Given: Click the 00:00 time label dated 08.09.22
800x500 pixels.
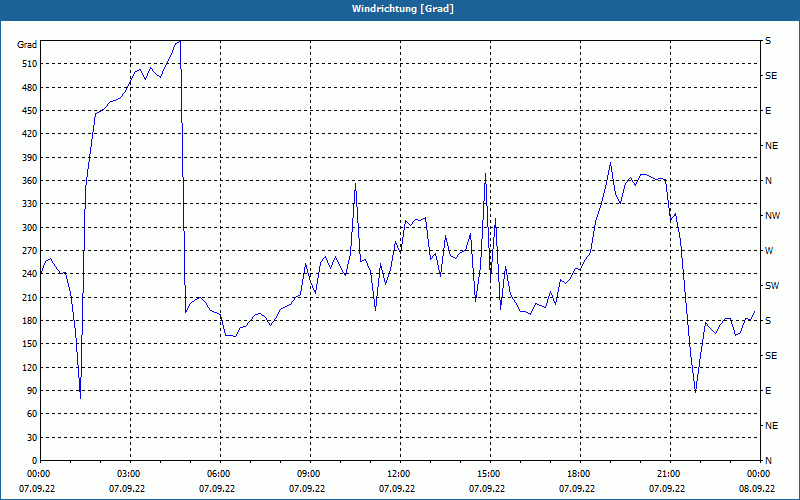Looking at the screenshot, I should pos(757,473).
